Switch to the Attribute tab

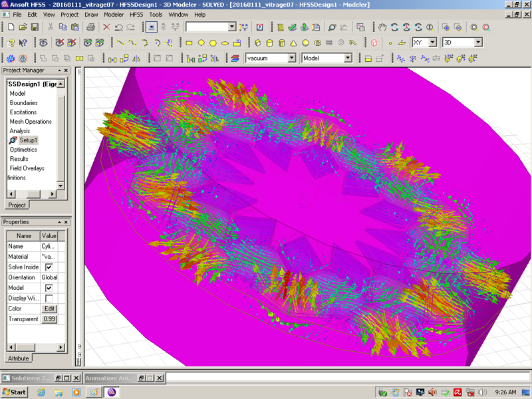pos(18,358)
